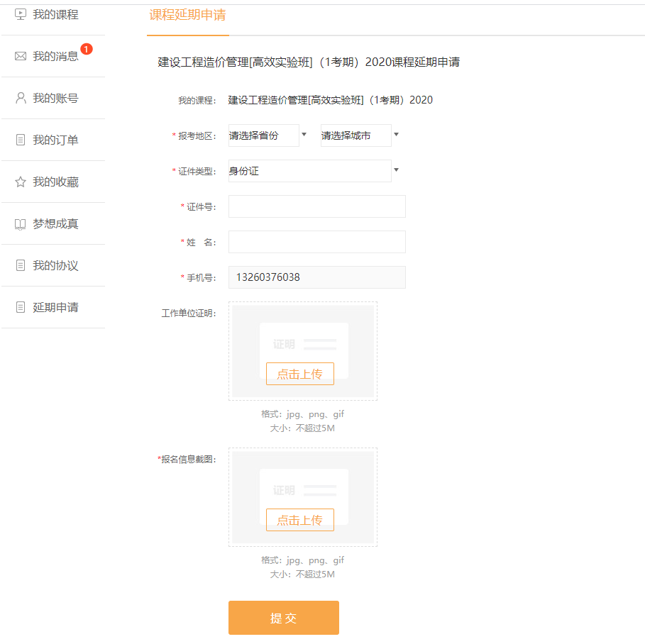Click the orange 提交 submit button

pyautogui.click(x=283, y=617)
